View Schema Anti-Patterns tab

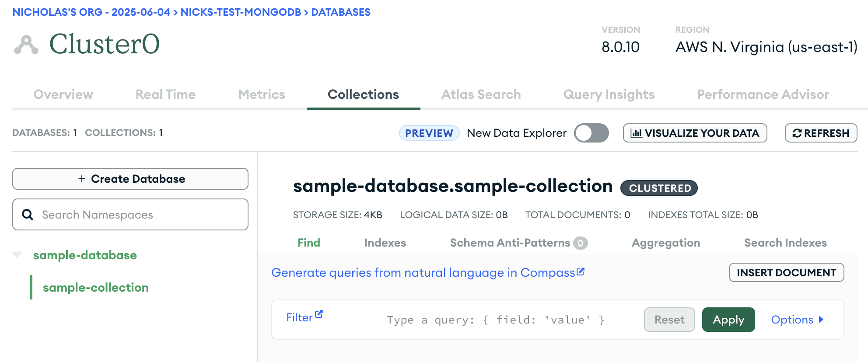(518, 243)
